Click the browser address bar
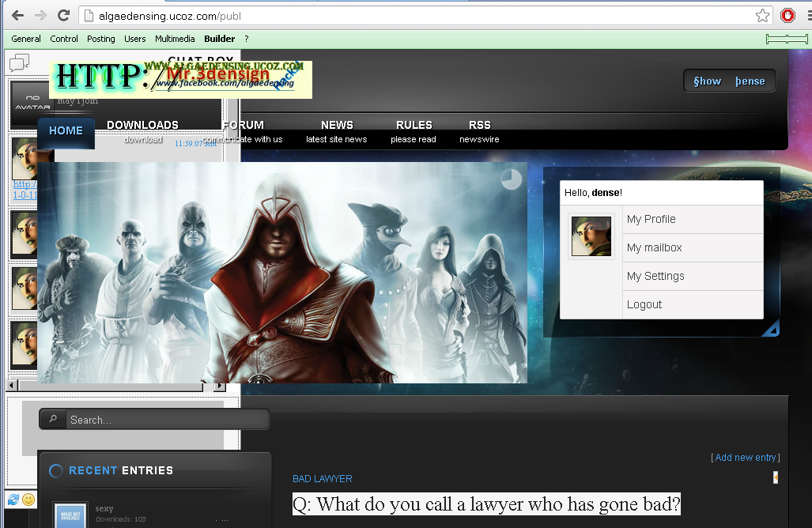 pyautogui.click(x=425, y=16)
